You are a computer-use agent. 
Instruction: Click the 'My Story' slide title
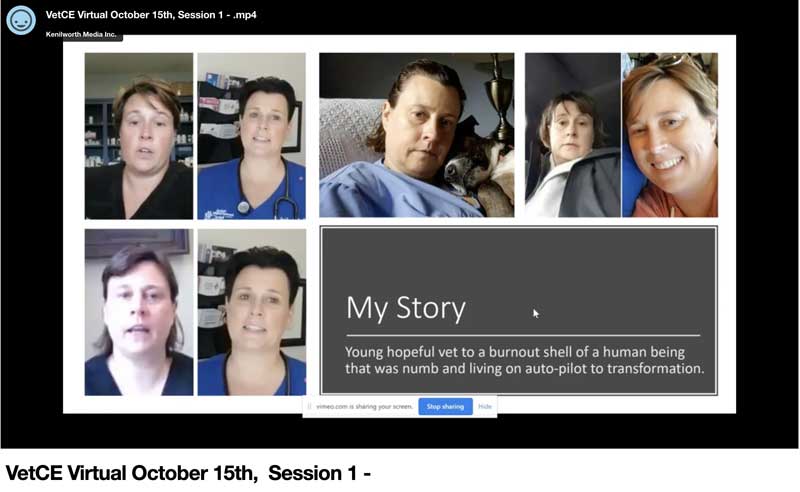click(x=406, y=309)
